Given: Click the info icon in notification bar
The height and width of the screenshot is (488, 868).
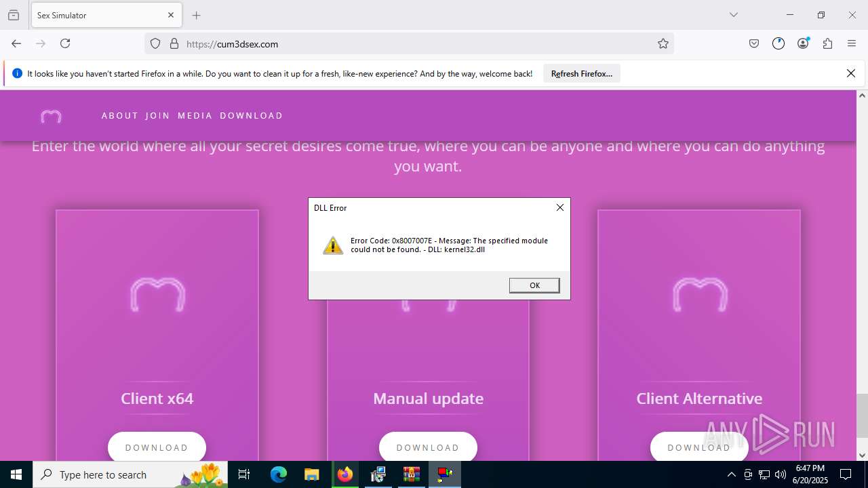Looking at the screenshot, I should (18, 73).
